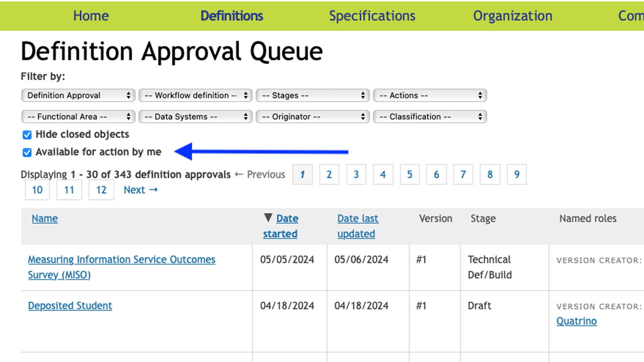Uncheck Hide closed objects checkbox

(x=27, y=135)
